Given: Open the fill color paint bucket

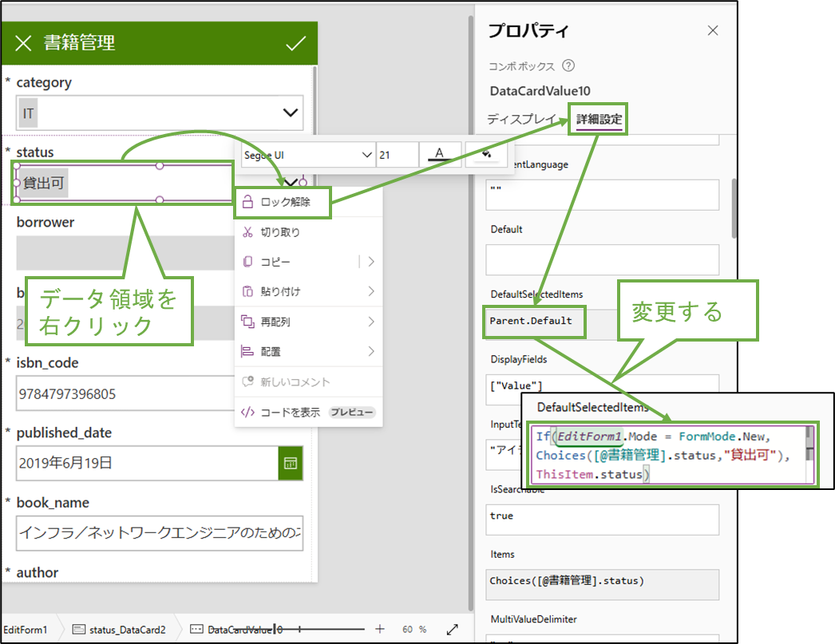Looking at the screenshot, I should pos(486,154).
